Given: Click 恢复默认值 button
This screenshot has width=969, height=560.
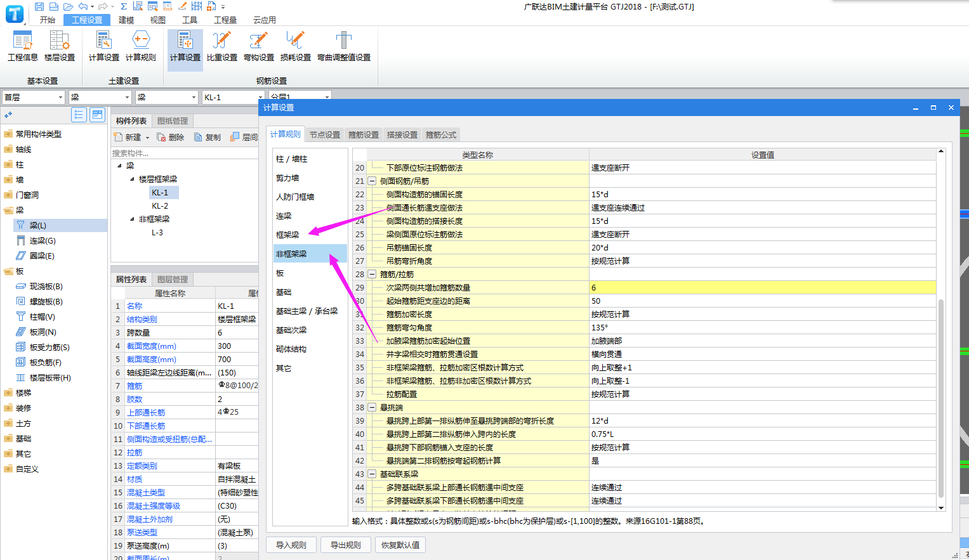Looking at the screenshot, I should tap(400, 545).
